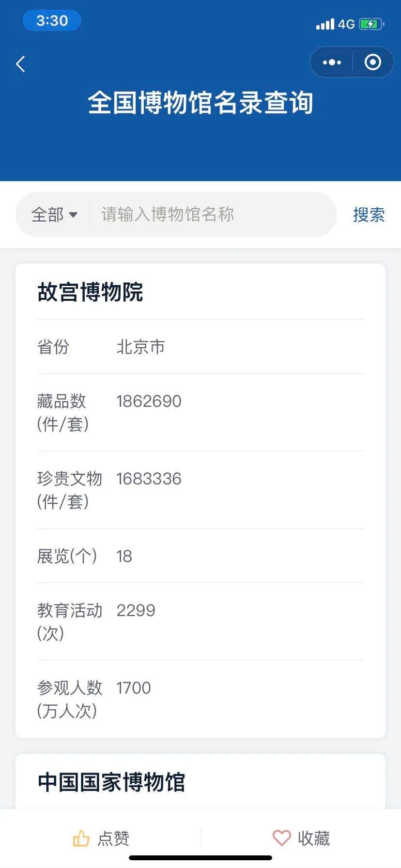Tap the page title 全国博物馆名录查询
The image size is (401, 868).
click(200, 103)
